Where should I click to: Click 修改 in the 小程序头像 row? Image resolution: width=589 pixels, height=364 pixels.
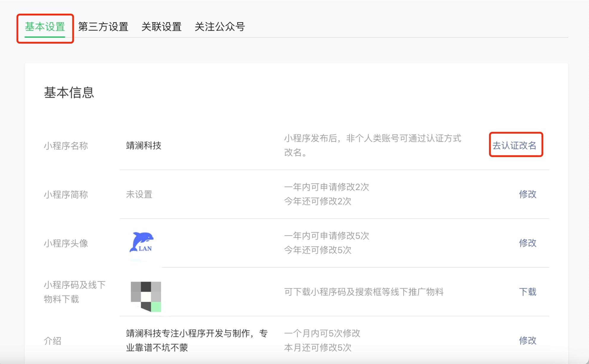point(528,243)
